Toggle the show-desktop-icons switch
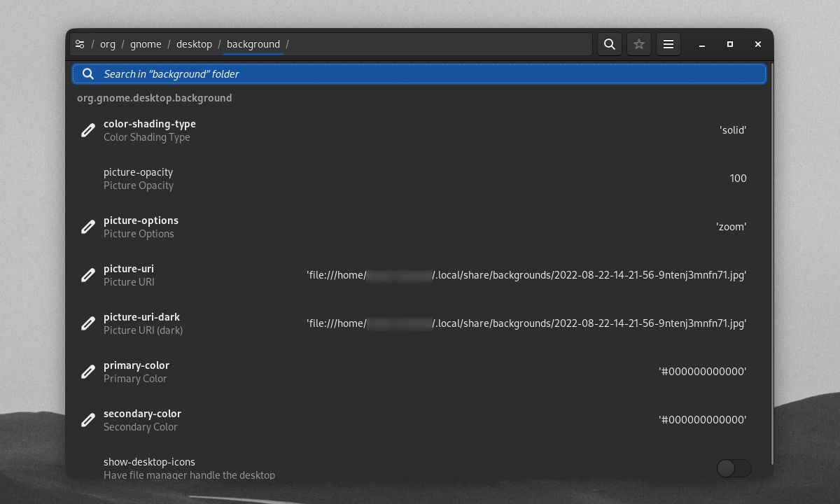This screenshot has width=840, height=504. (x=734, y=468)
